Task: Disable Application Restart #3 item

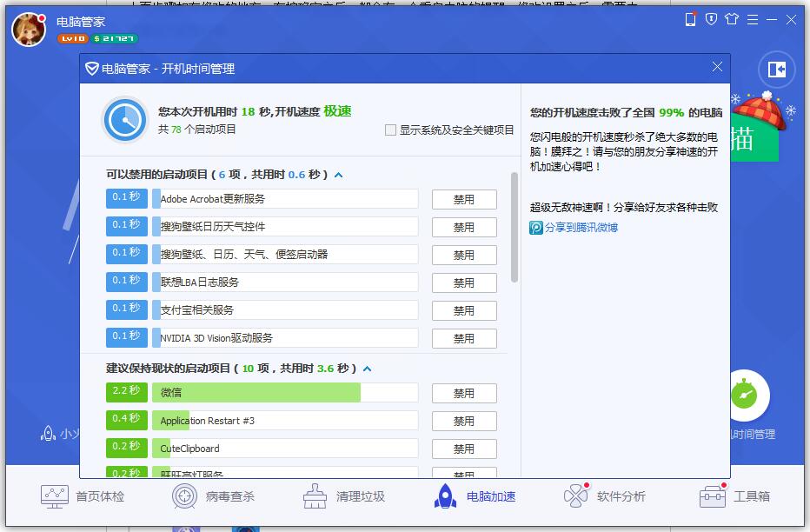Action: (464, 422)
